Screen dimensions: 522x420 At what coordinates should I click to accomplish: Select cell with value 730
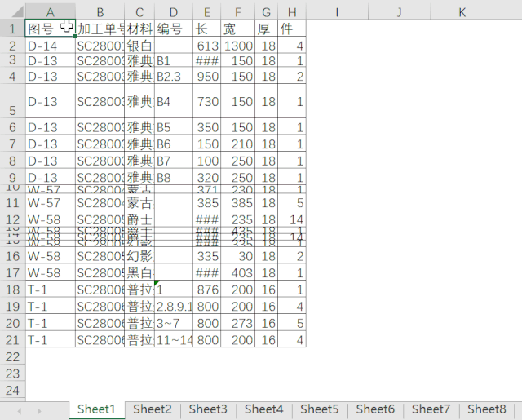pyautogui.click(x=206, y=101)
